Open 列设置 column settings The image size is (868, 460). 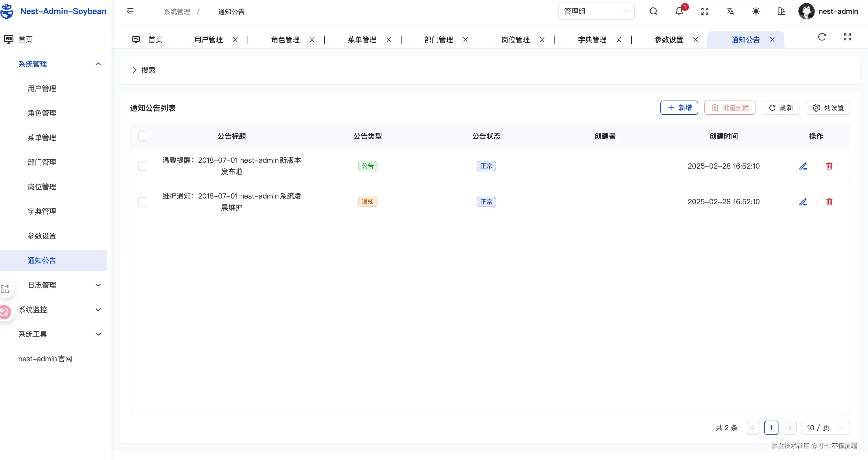pos(828,108)
